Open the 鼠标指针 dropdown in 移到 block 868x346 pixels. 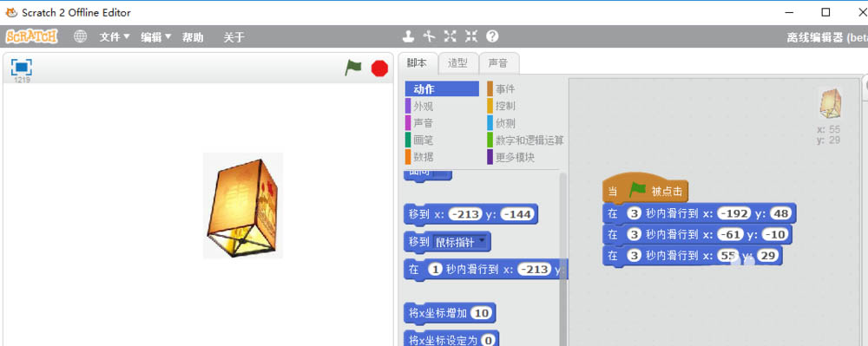(x=460, y=242)
